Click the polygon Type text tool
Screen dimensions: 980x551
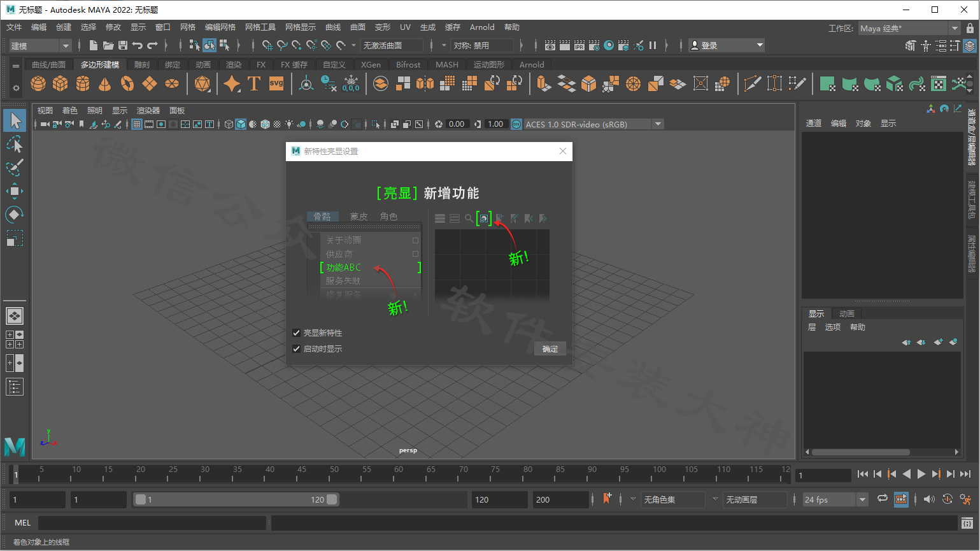point(254,83)
